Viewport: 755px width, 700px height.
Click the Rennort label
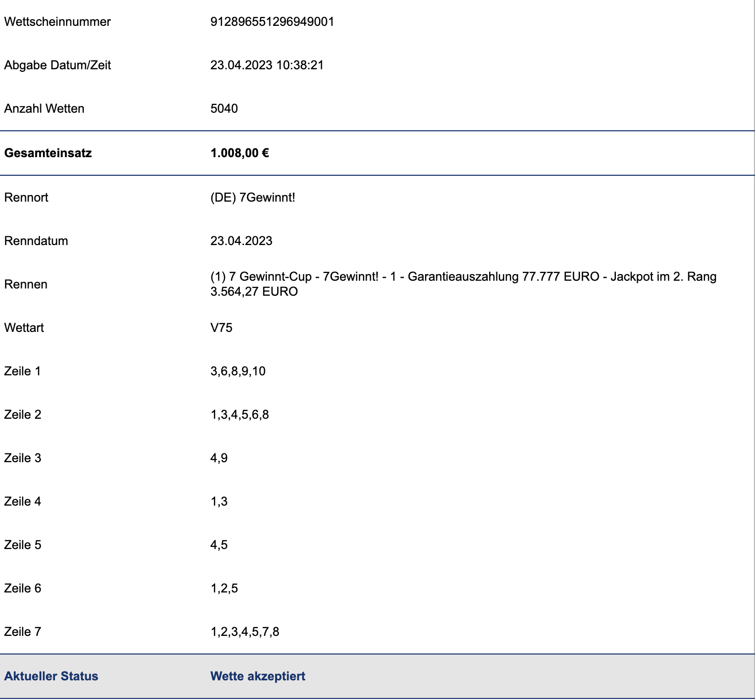(x=26, y=197)
